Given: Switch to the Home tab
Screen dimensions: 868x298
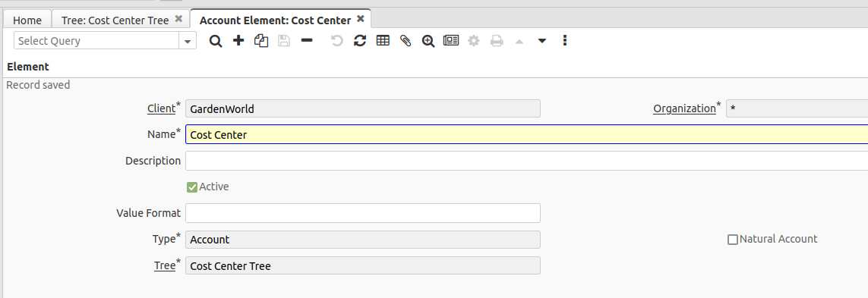Looking at the screenshot, I should click(x=27, y=20).
